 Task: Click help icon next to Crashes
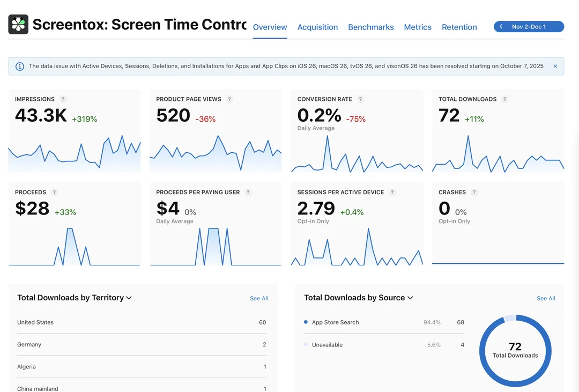[474, 193]
